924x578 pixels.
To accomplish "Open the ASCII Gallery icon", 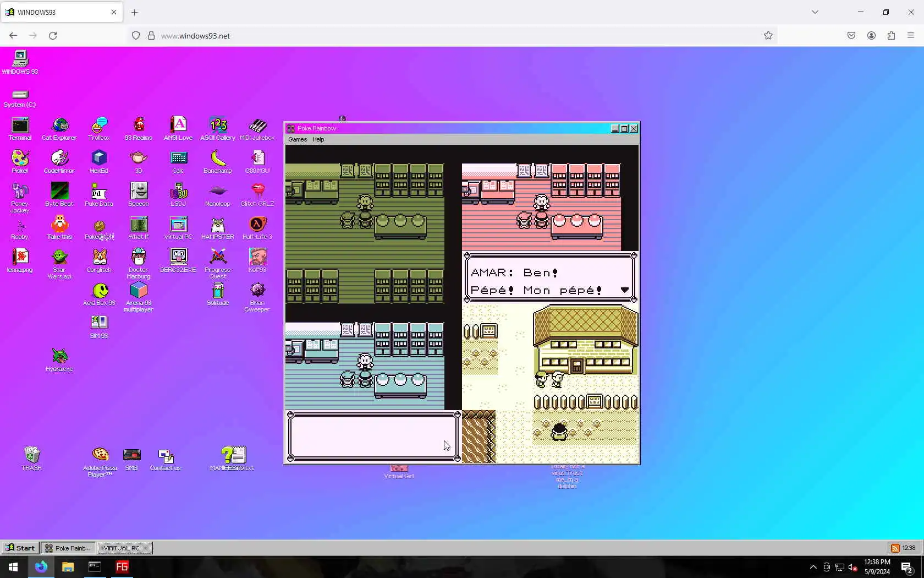I will pyautogui.click(x=218, y=129).
